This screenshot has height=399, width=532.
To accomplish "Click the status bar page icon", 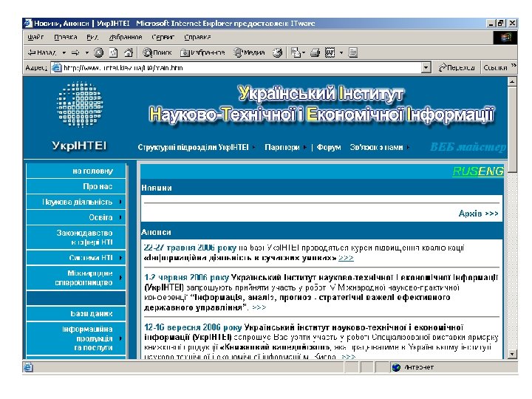I will coord(28,367).
